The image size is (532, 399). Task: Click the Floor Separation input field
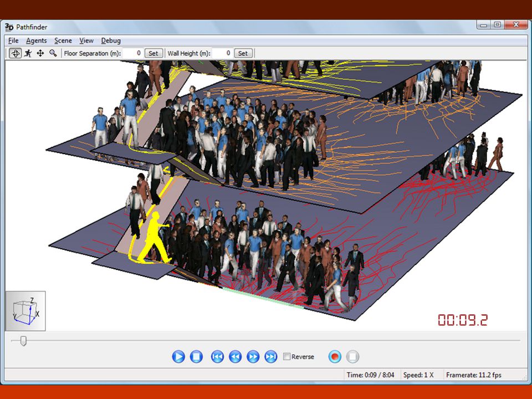132,53
